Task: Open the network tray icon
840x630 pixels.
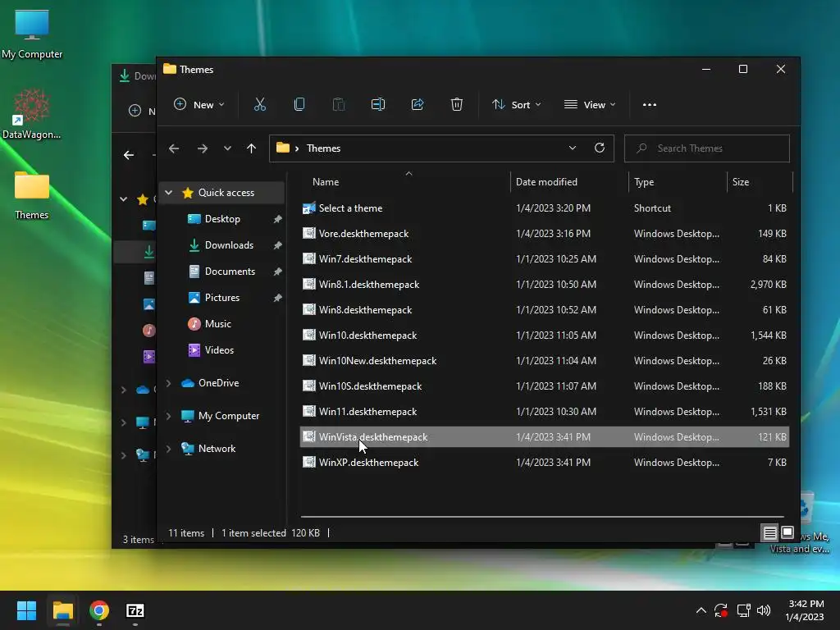Action: 743,610
